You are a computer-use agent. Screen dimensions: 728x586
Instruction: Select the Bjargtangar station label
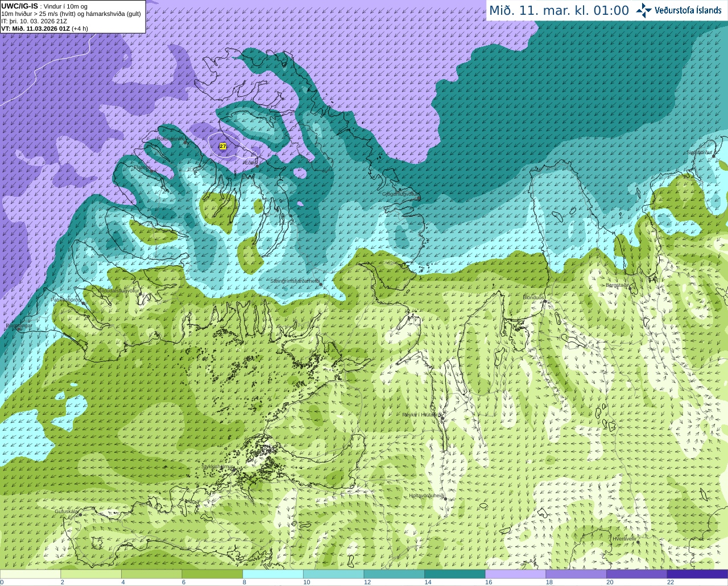click(19, 325)
